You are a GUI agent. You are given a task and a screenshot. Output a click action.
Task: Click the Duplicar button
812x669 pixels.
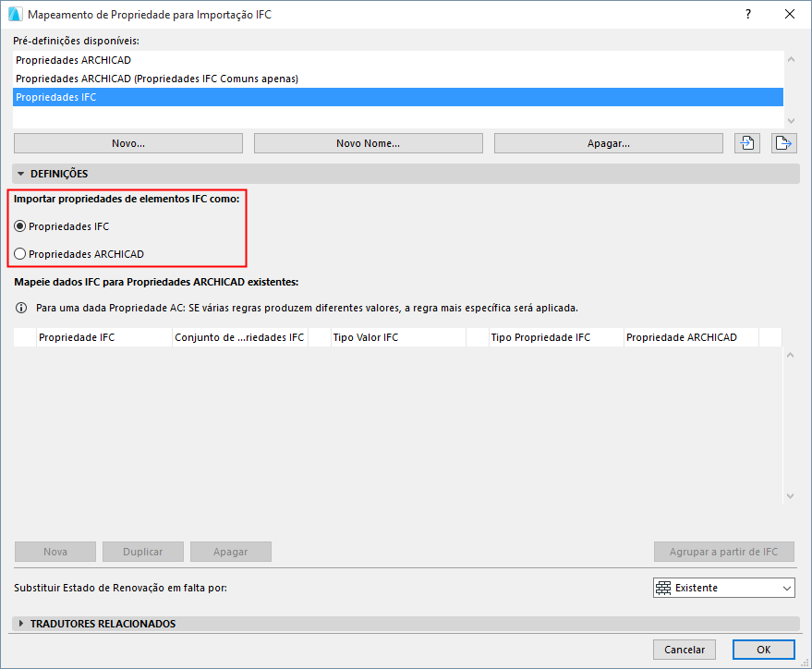tap(143, 552)
